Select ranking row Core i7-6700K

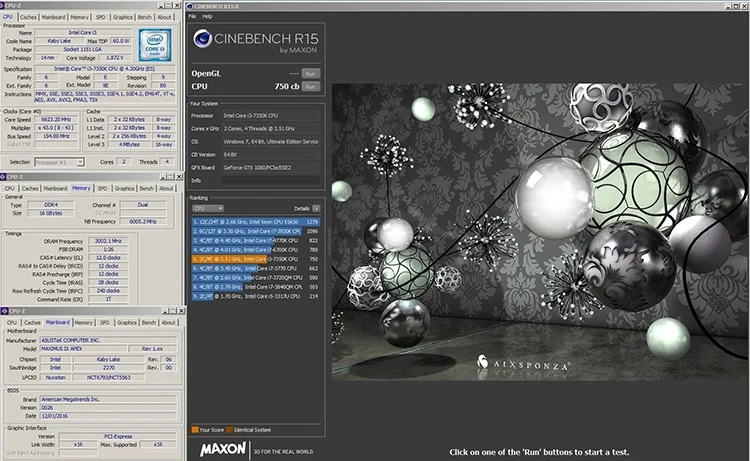(x=255, y=250)
